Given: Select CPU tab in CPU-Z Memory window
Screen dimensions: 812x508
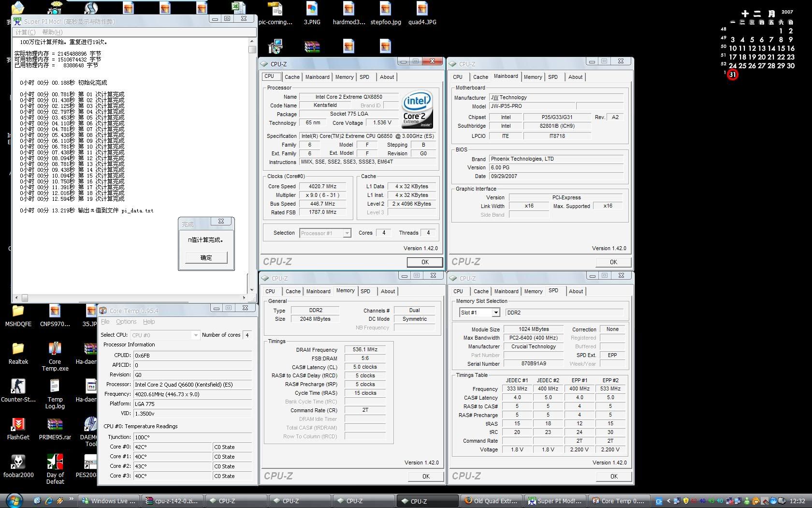Looking at the screenshot, I should click(x=270, y=291).
